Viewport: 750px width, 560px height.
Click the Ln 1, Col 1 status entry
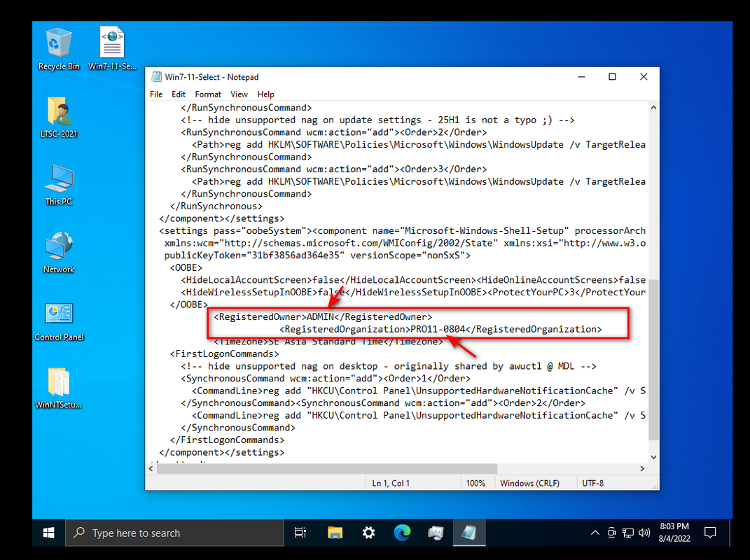[x=391, y=483]
